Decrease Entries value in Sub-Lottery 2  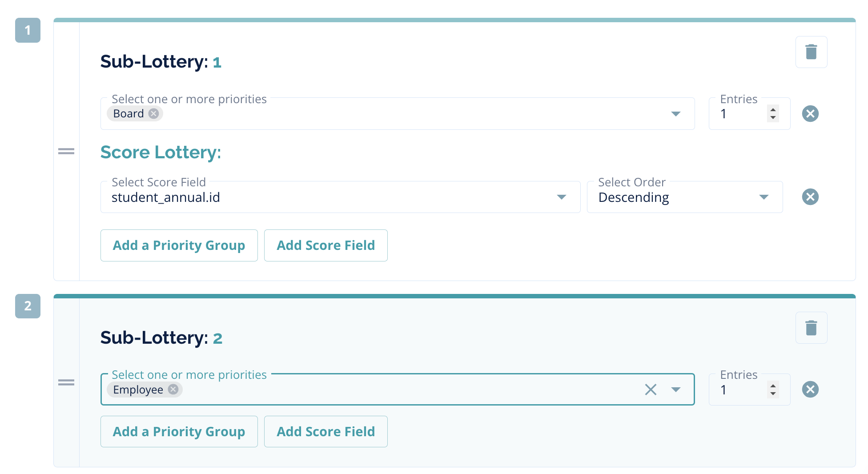773,394
